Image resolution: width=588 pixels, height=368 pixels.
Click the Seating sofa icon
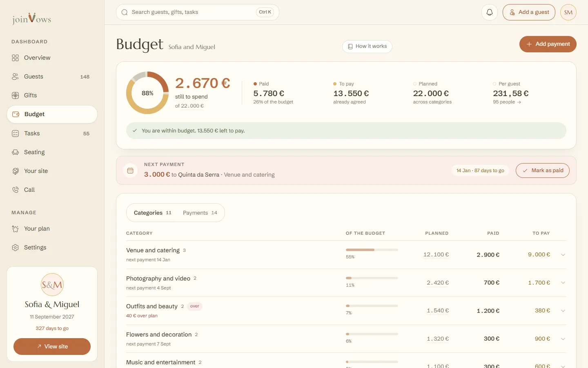[x=16, y=152]
